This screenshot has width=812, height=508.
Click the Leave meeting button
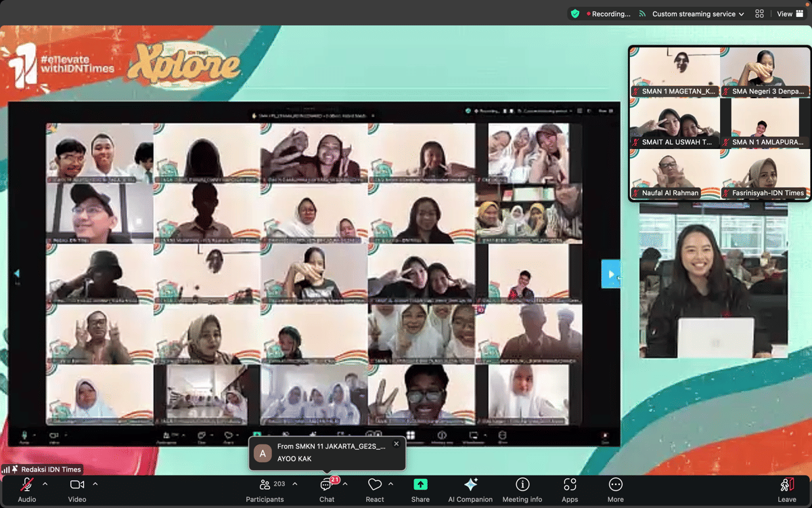(x=787, y=490)
